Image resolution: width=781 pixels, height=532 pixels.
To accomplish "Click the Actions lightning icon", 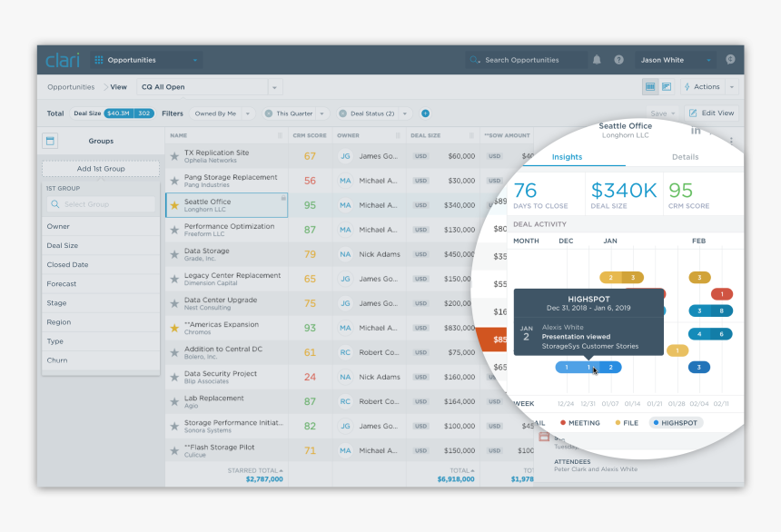I will pos(687,86).
